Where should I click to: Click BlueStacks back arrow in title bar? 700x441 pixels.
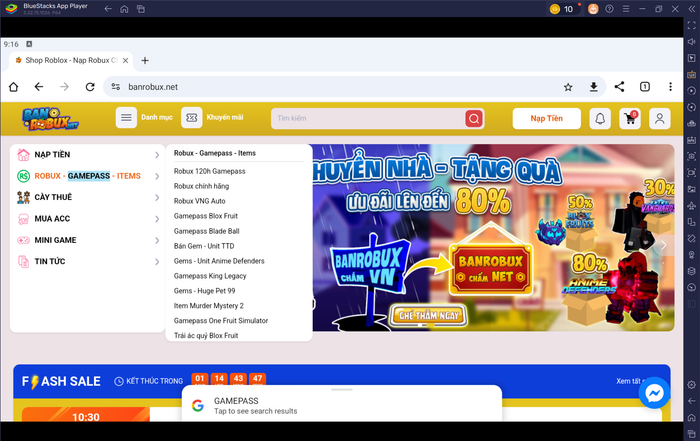108,9
